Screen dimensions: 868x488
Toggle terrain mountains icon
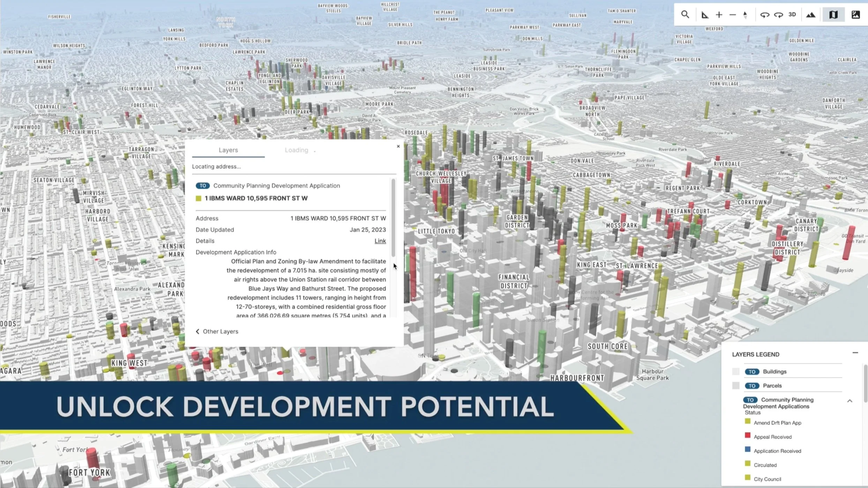[x=811, y=15]
